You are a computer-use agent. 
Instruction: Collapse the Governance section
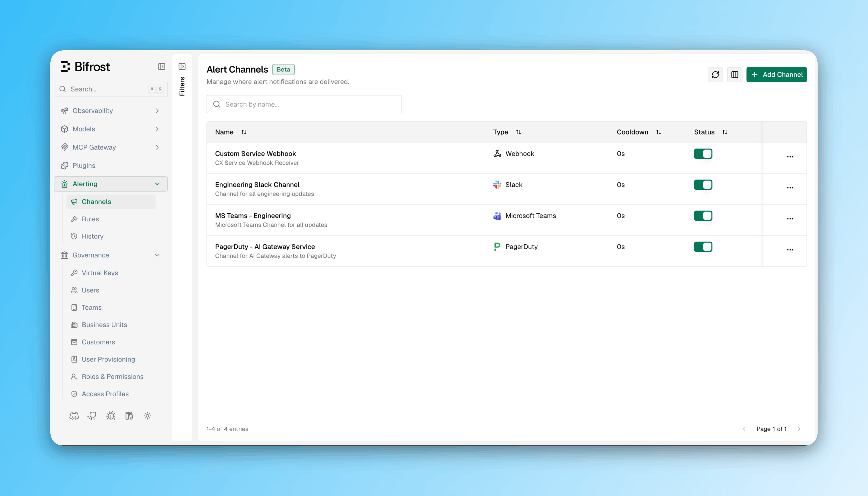(111, 255)
